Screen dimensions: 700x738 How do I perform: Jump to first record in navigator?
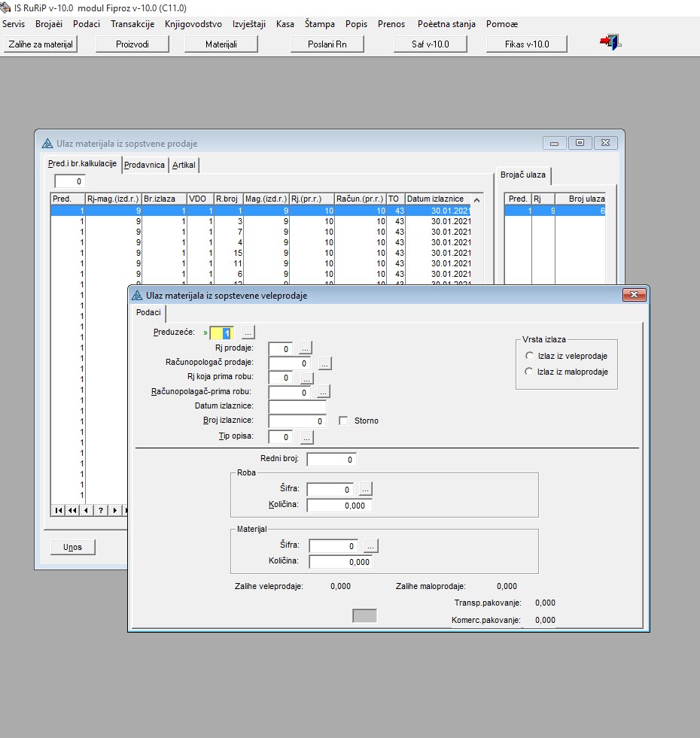58,510
